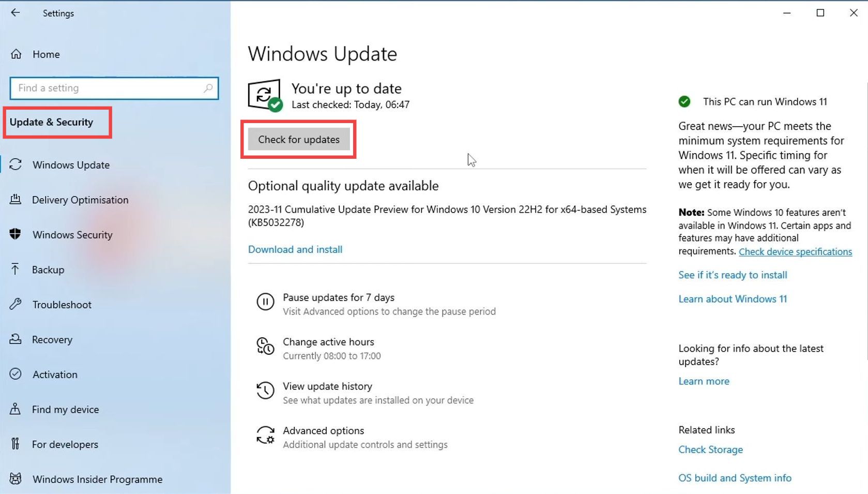Select Windows Update in the sidebar
Viewport: 868px width, 494px height.
tap(71, 165)
